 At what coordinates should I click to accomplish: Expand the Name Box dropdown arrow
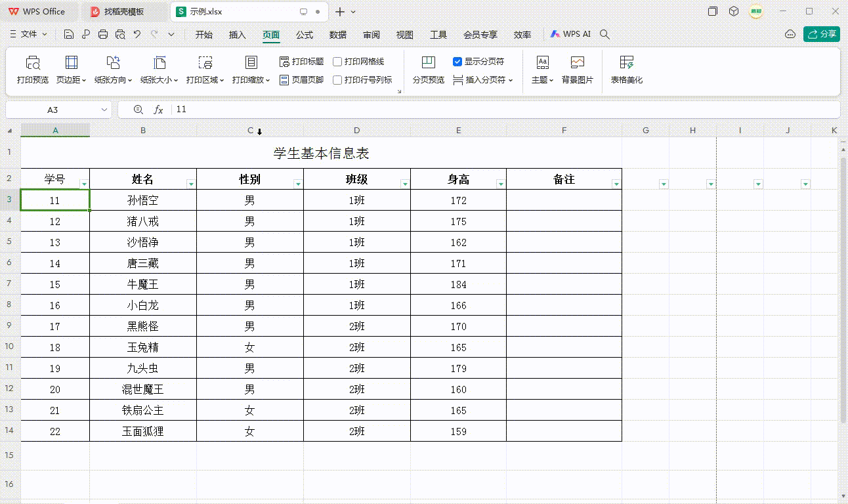[x=104, y=110]
